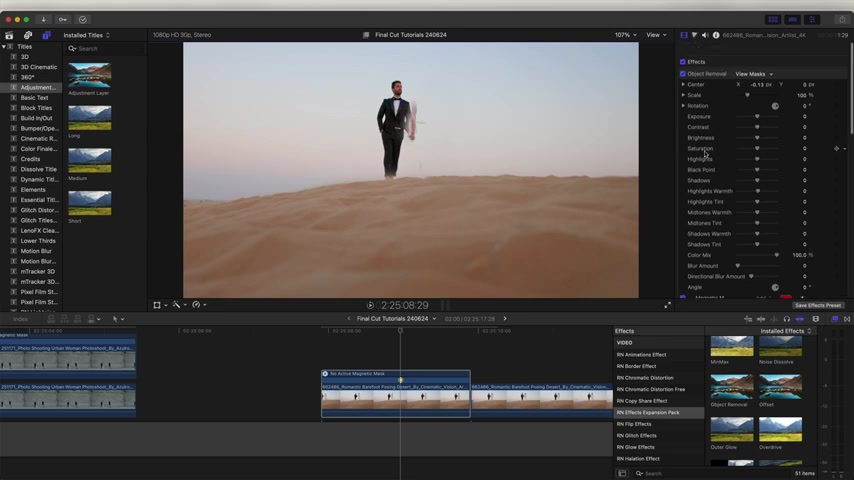Toggle the Transitions browser icon
Screen dimensions: 854x480
(847, 319)
